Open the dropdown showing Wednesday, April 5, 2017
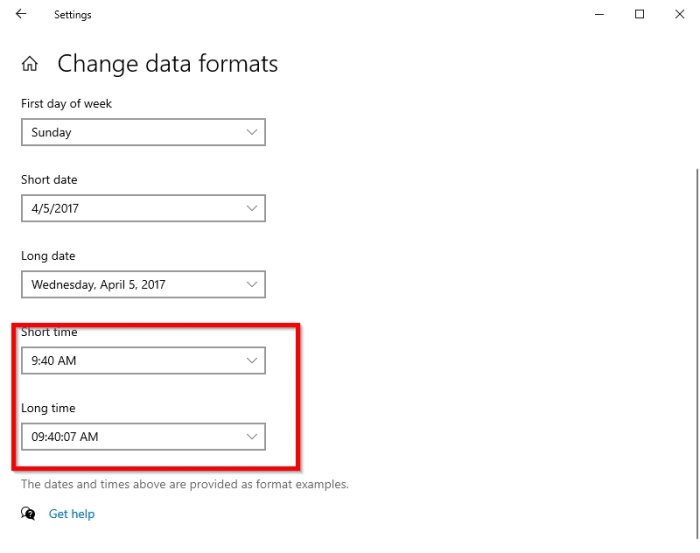 [143, 284]
